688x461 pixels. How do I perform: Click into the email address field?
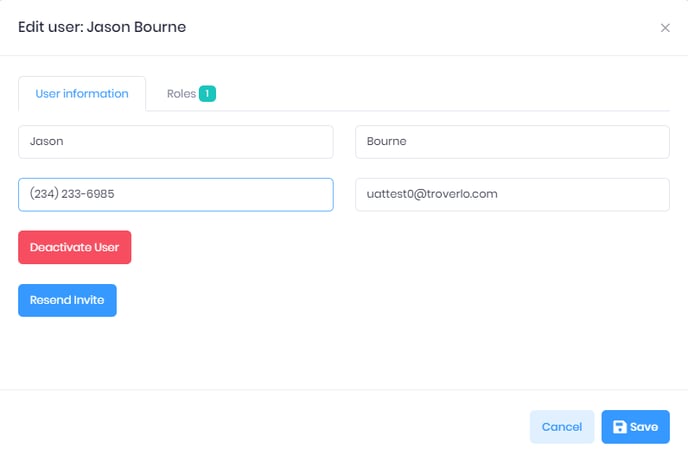tap(512, 194)
